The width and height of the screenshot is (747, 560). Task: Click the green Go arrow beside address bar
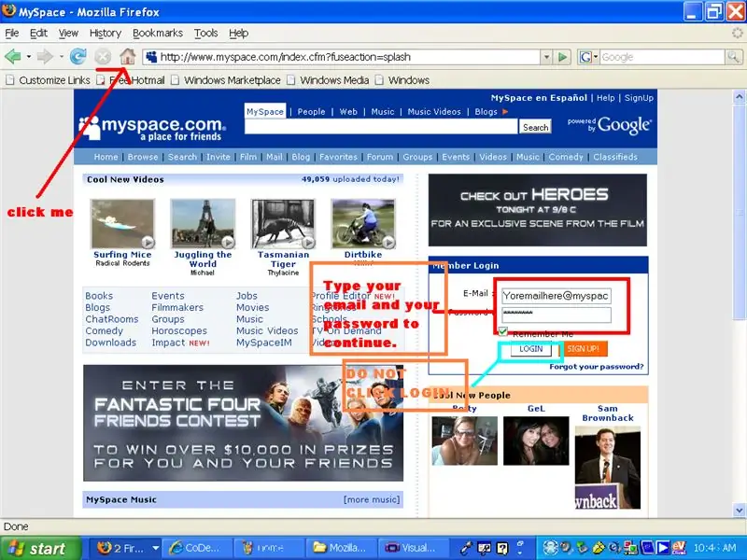point(563,57)
